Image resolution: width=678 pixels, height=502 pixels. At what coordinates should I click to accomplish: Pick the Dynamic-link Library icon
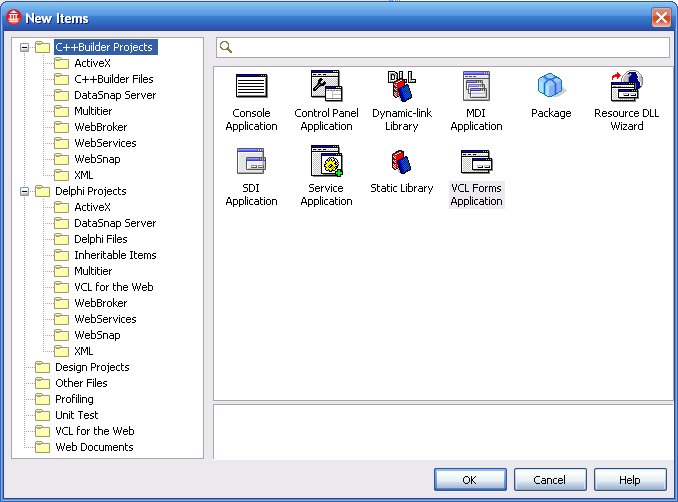402,86
